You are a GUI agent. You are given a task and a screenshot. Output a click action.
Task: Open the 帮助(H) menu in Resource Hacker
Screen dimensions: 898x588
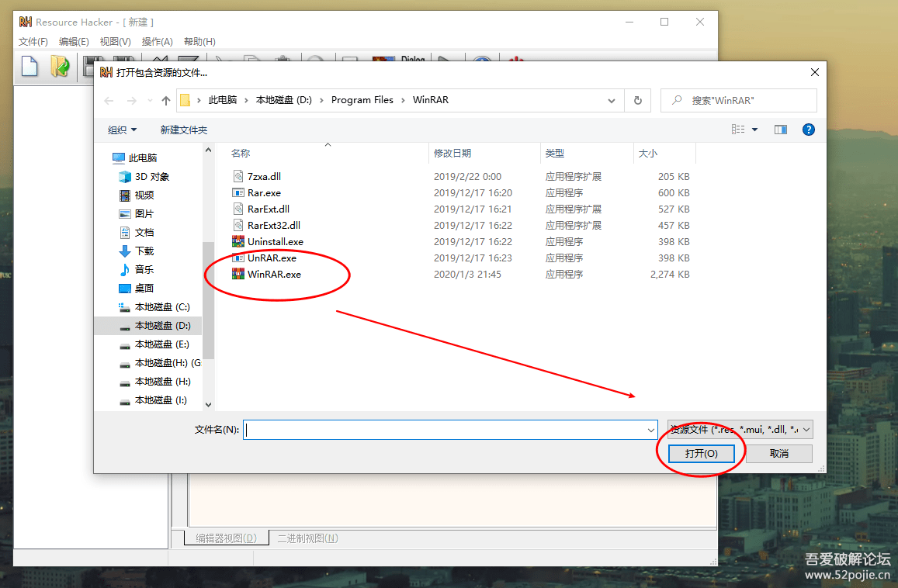pos(199,42)
